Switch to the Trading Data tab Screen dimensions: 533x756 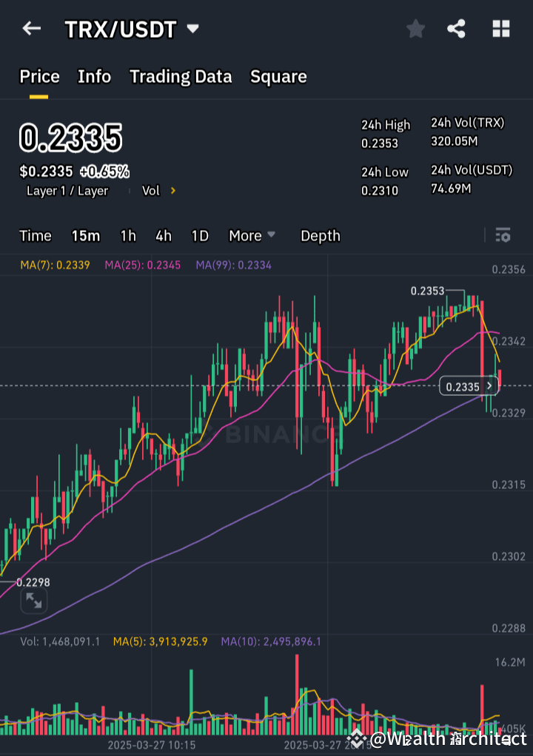(x=181, y=76)
